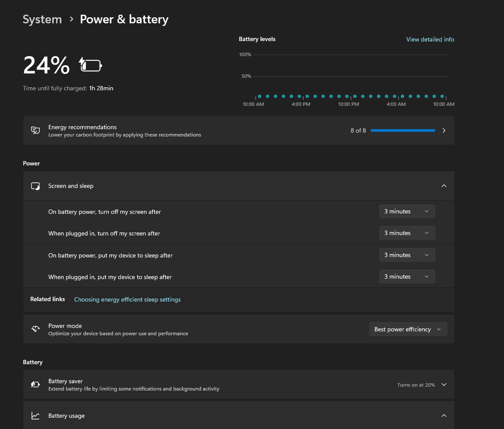The width and height of the screenshot is (504, 429).
Task: Open Choosing energy efficient sleep settings link
Action: tap(127, 299)
